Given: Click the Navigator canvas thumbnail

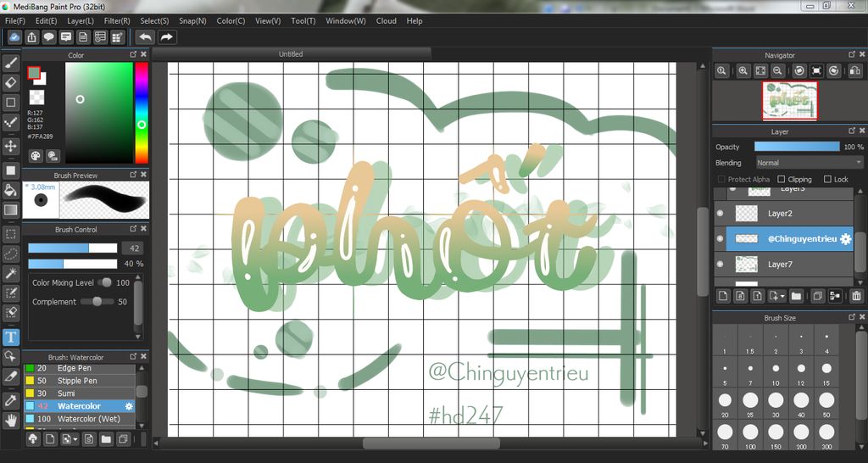Looking at the screenshot, I should pos(790,100).
